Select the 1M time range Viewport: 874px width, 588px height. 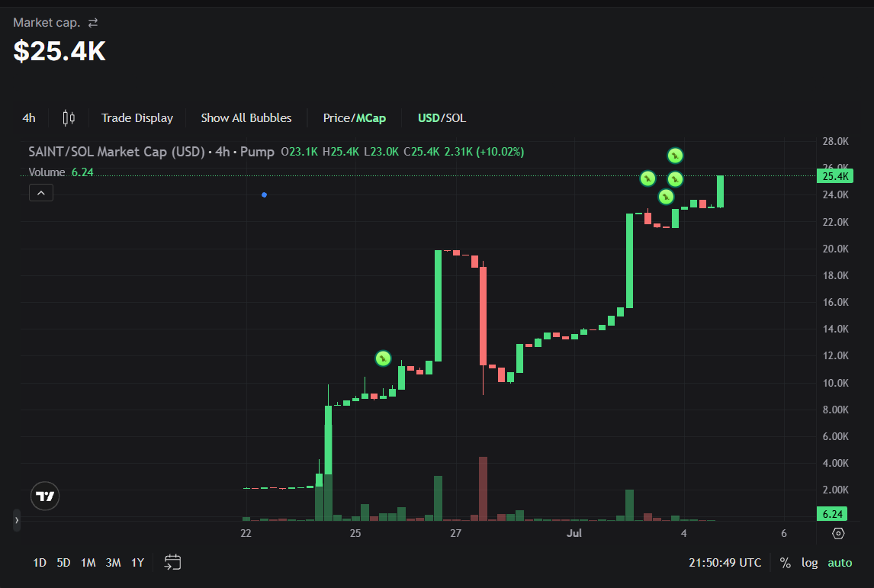click(x=88, y=563)
